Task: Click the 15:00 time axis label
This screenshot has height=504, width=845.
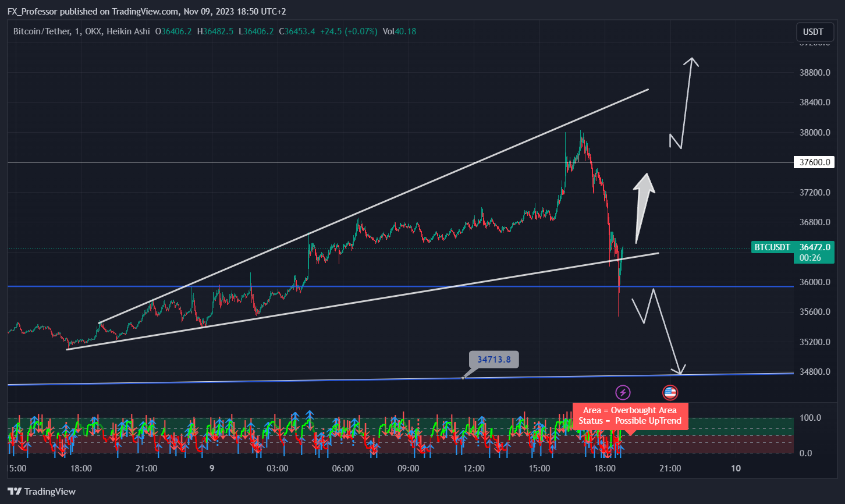Action: pos(539,468)
